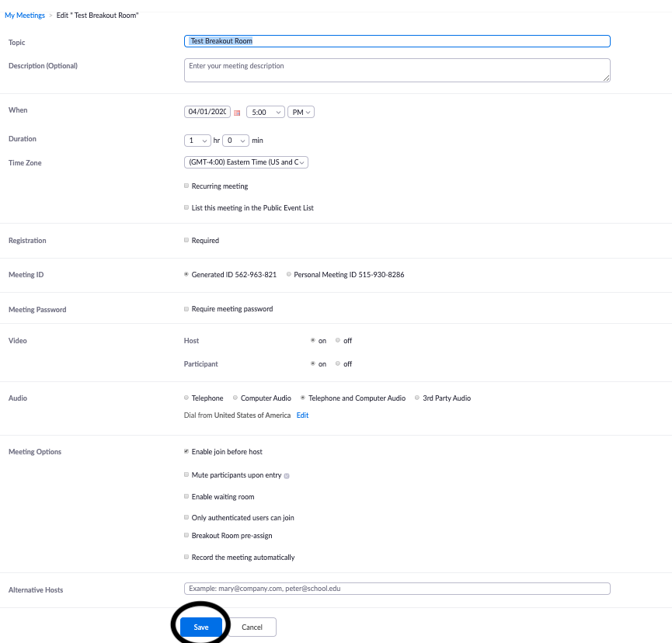Screen dimensions: 672x643
Task: Expand the duration hours dropdown
Action: click(x=197, y=141)
